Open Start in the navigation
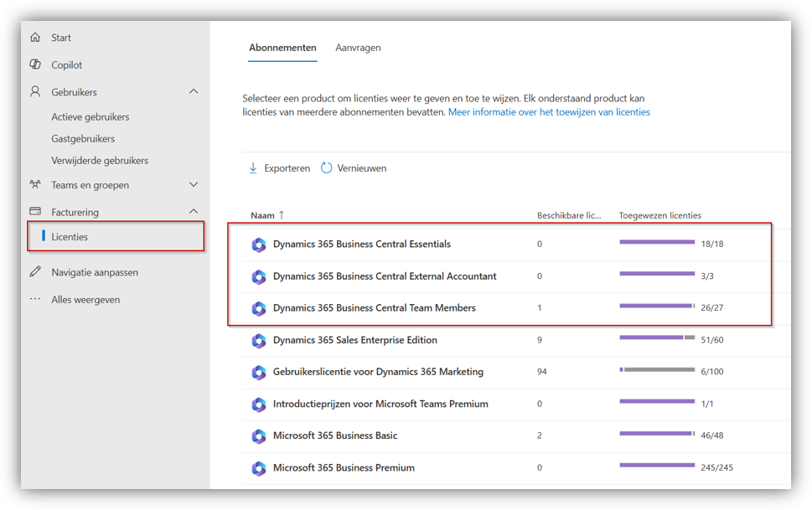The image size is (812, 510). [x=61, y=38]
